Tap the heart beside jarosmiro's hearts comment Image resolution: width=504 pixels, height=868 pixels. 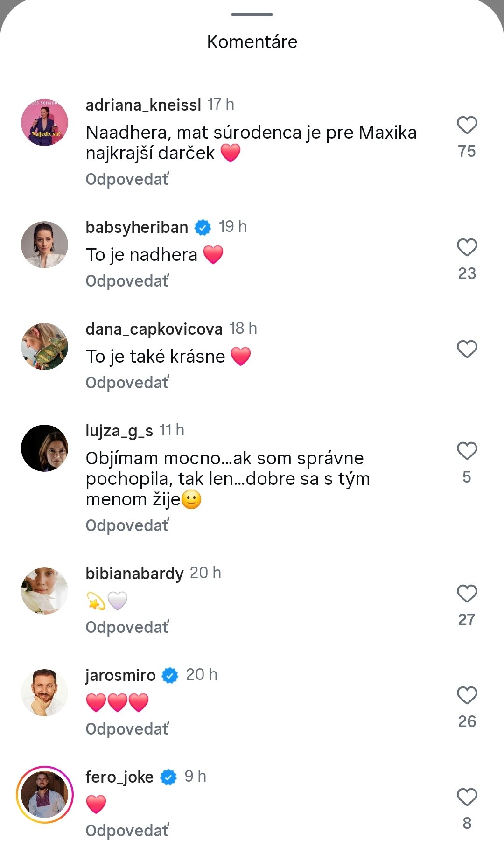click(x=466, y=695)
